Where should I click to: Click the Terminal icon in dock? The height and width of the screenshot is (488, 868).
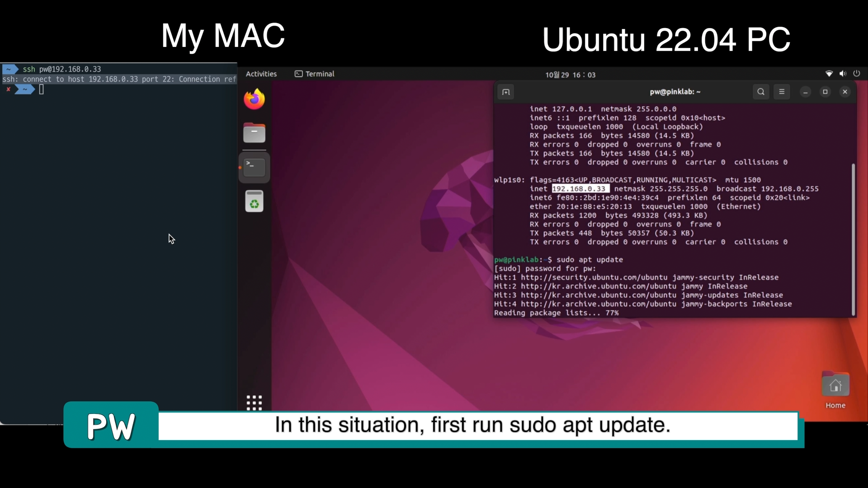(x=254, y=167)
